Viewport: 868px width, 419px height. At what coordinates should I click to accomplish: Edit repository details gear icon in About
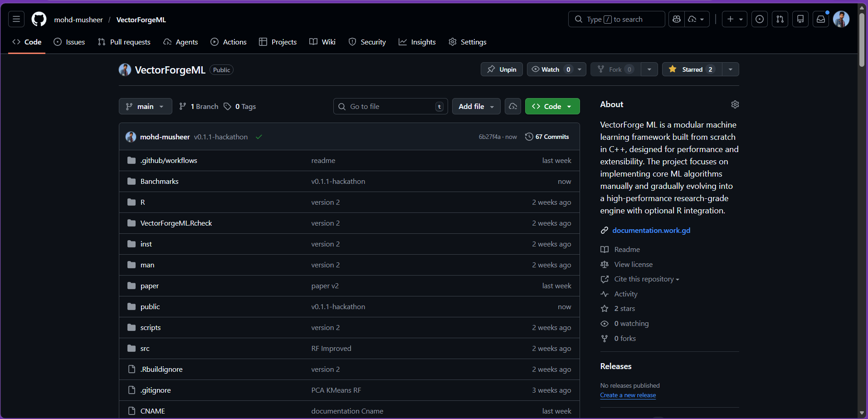coord(735,104)
